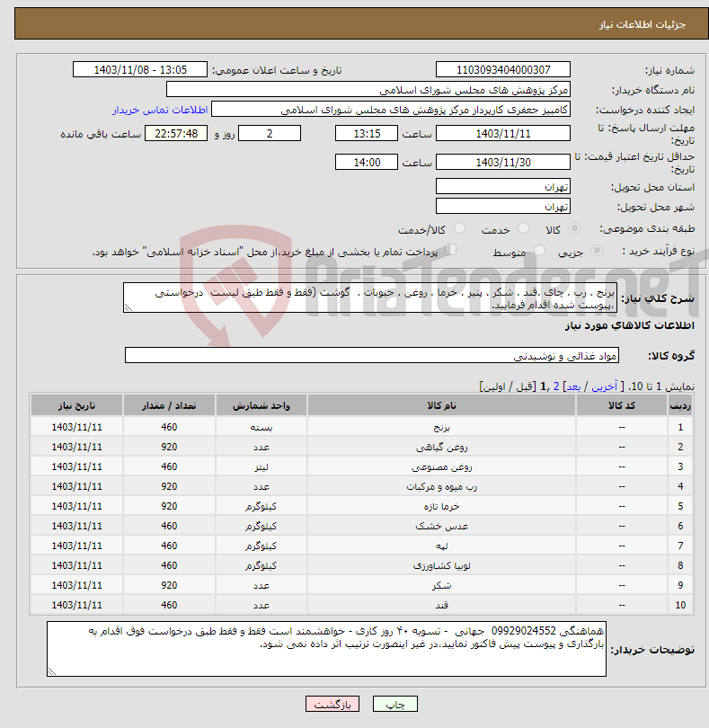Click the چاپ print button
Viewport: 709px width, 728px height.
(x=395, y=704)
